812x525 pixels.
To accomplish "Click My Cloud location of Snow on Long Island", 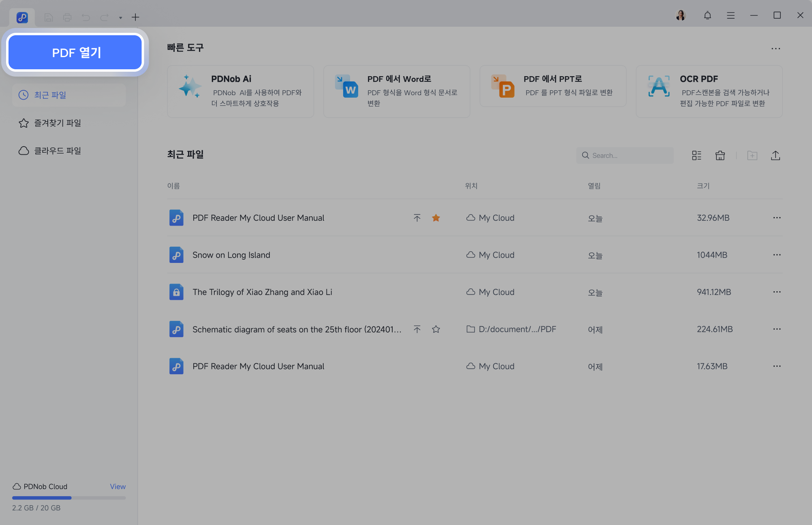I will tap(490, 255).
